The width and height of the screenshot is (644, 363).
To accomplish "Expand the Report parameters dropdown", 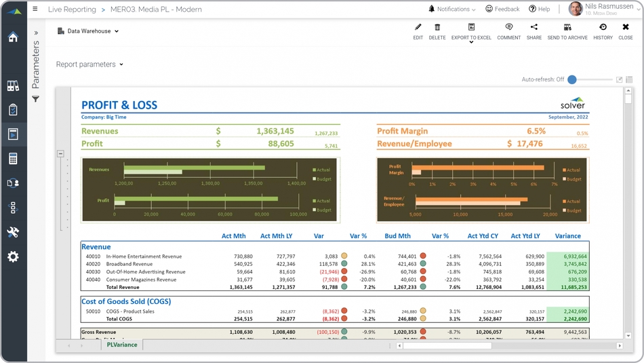I will point(89,64).
